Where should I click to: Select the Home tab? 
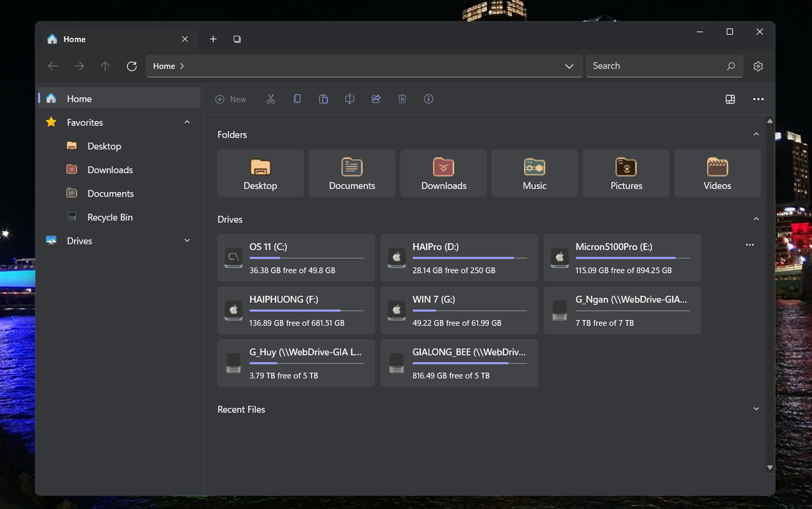[118, 39]
